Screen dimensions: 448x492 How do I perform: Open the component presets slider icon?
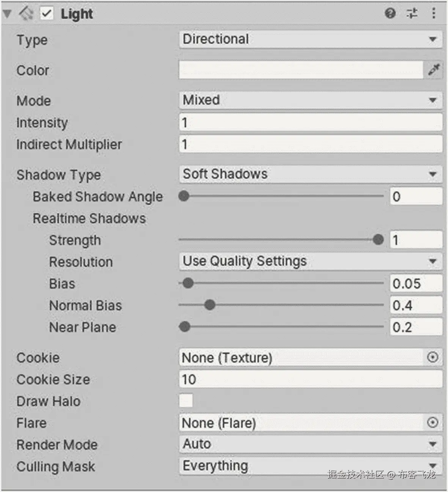tap(412, 14)
